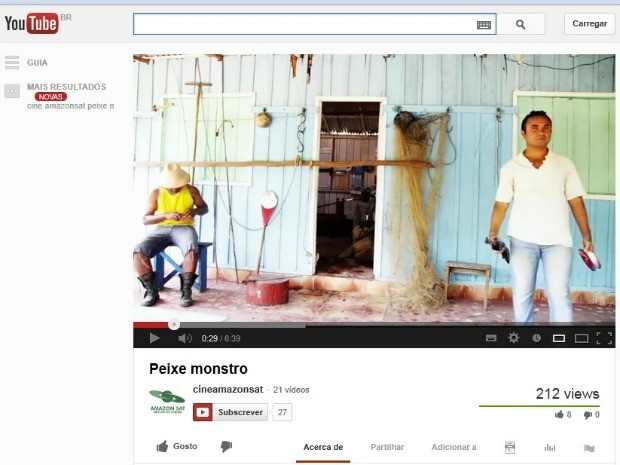Open the on-screen keyboard icon in search box
The width and height of the screenshot is (620, 465).
tap(484, 25)
